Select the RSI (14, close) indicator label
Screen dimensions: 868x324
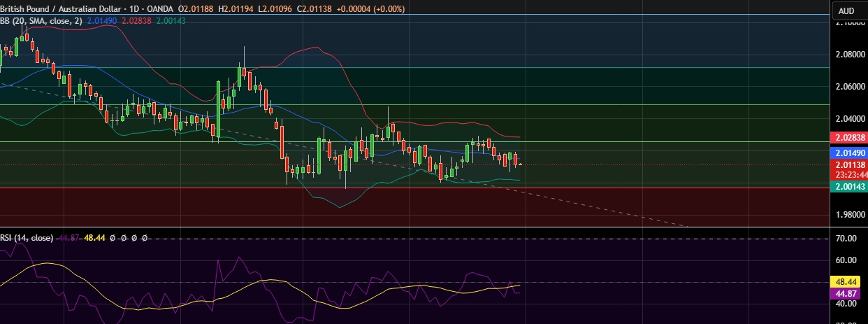tap(26, 238)
